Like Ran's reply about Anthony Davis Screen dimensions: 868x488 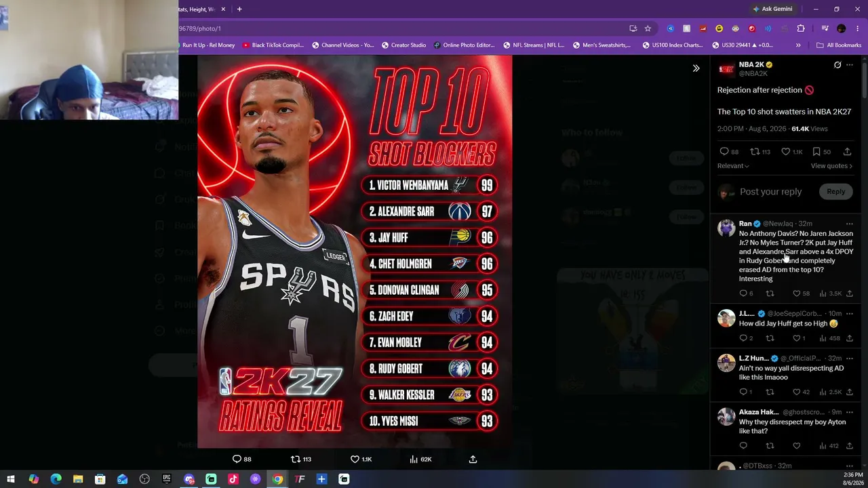797,293
